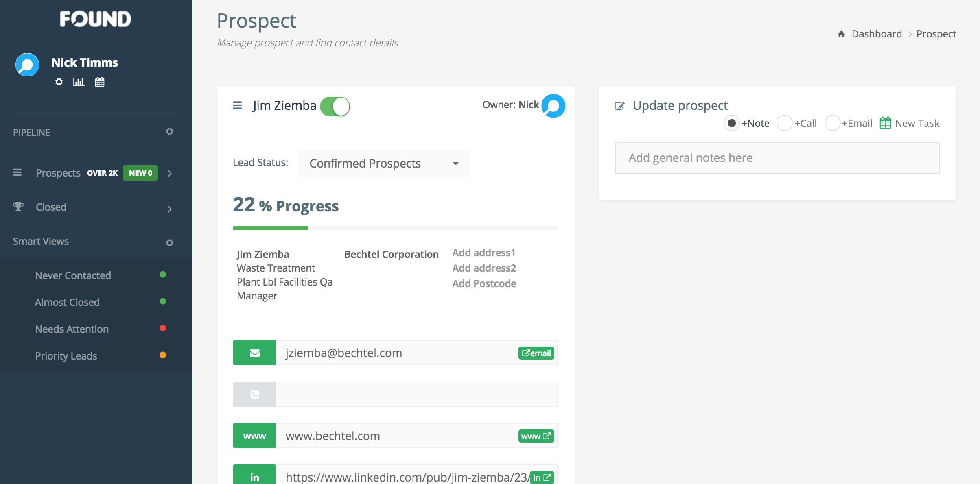
Task: Open bar chart stats icon in sidebar
Action: tap(79, 82)
